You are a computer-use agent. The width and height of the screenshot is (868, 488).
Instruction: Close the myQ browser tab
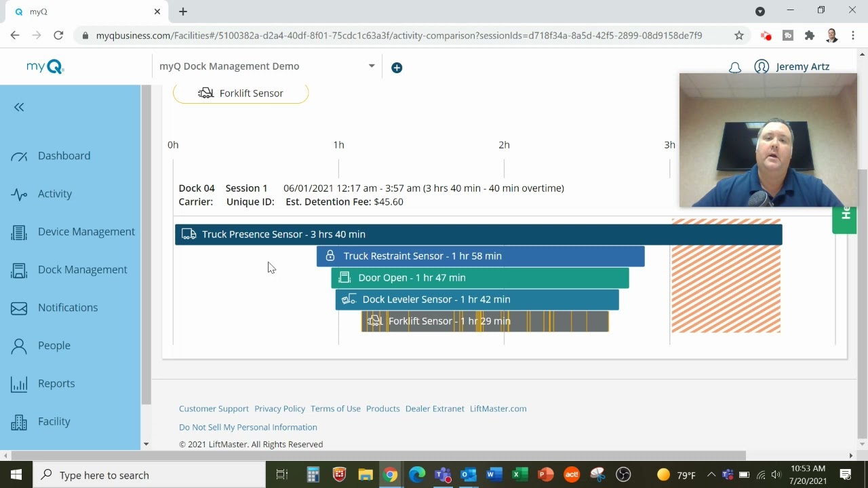(157, 12)
